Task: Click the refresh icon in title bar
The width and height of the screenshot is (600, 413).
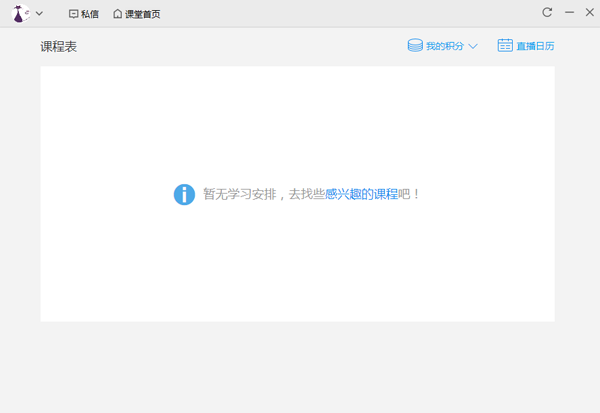Action: tap(547, 12)
